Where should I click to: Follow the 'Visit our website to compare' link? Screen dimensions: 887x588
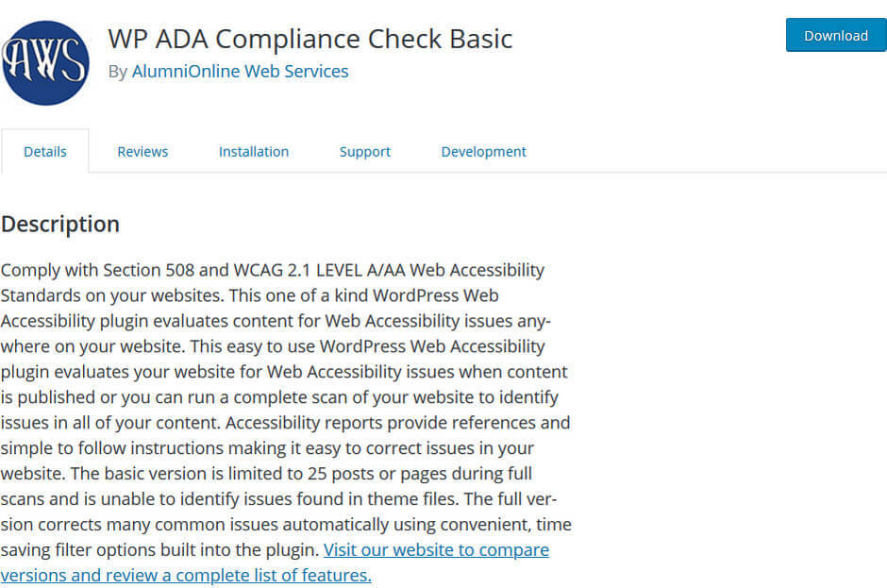tap(436, 549)
